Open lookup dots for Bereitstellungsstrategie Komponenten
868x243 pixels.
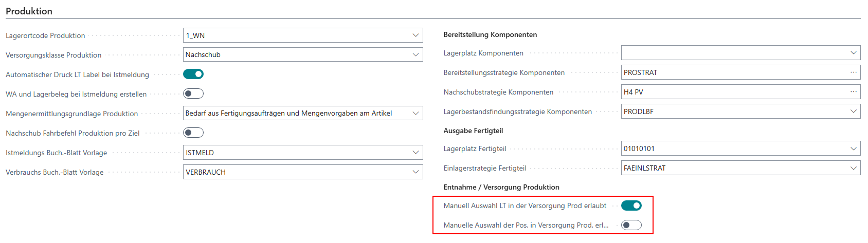(854, 72)
